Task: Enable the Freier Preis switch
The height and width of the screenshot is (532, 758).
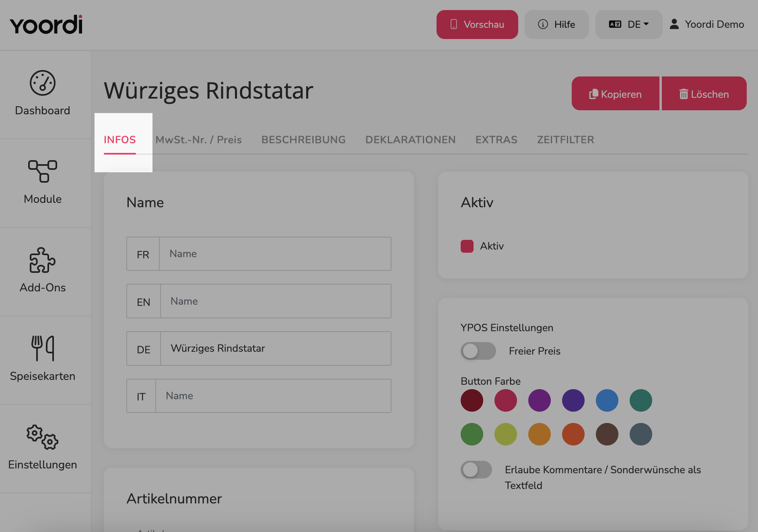Action: [478, 351]
